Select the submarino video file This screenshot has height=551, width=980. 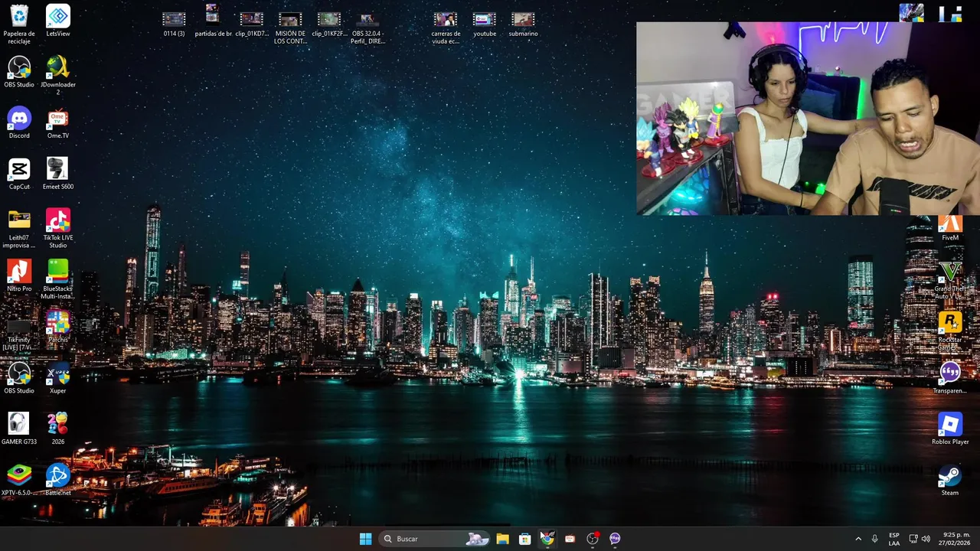click(523, 24)
